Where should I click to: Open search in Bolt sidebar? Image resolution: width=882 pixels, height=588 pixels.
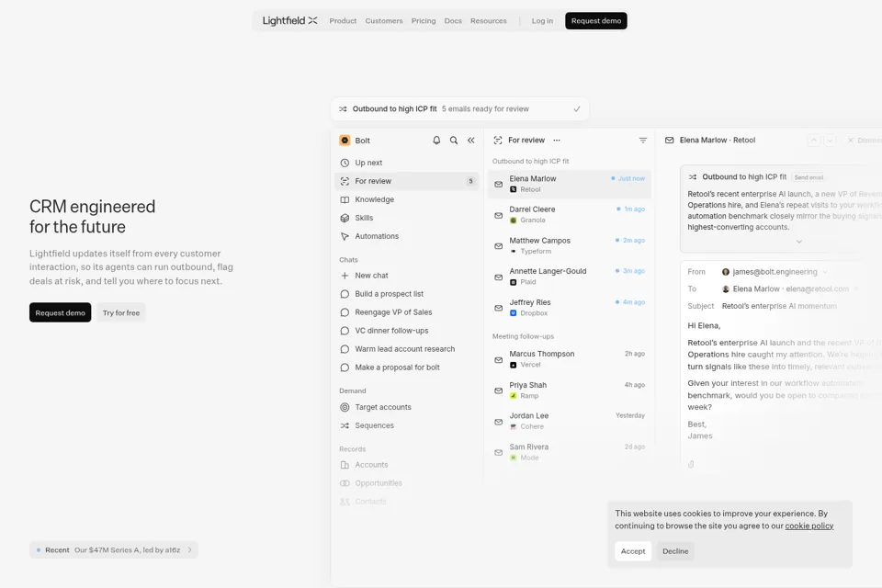[453, 140]
